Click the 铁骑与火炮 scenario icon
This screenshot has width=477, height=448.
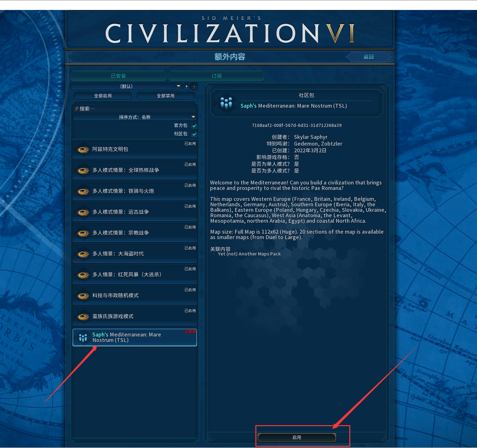(x=83, y=191)
